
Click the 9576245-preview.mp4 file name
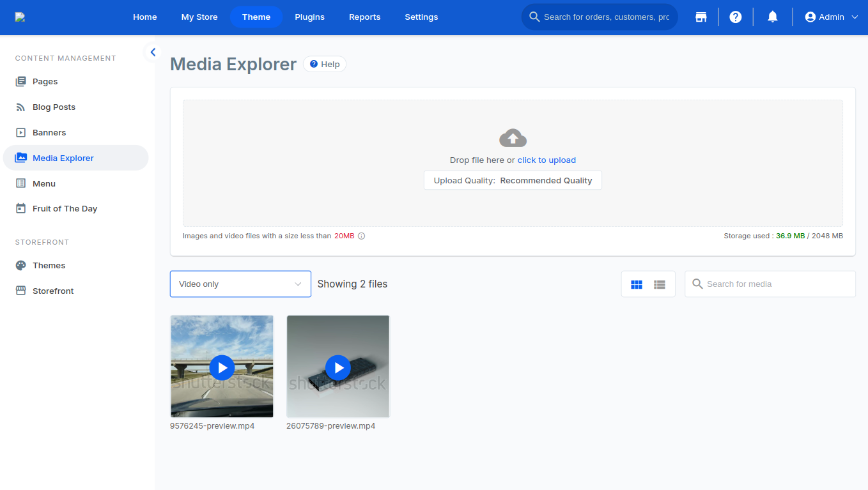coord(212,426)
